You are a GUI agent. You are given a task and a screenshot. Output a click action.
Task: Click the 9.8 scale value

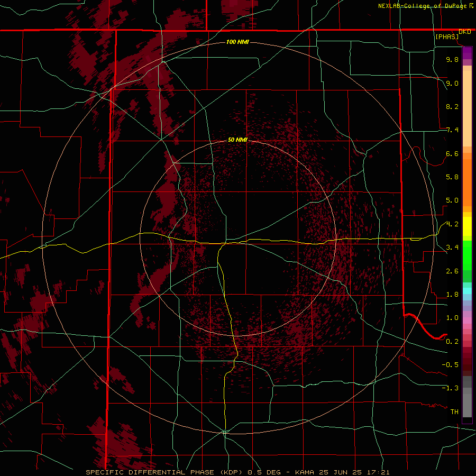pyautogui.click(x=452, y=60)
